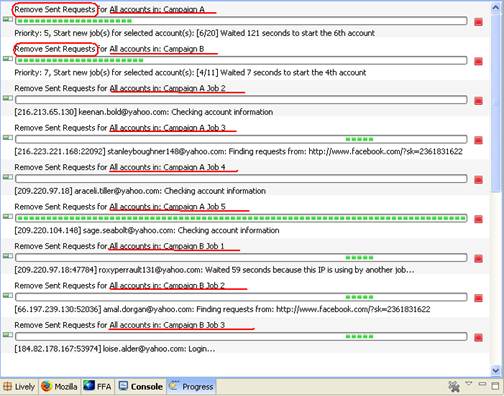This screenshot has height=396, width=504.
Task: Select the Lively tab
Action: 19,386
